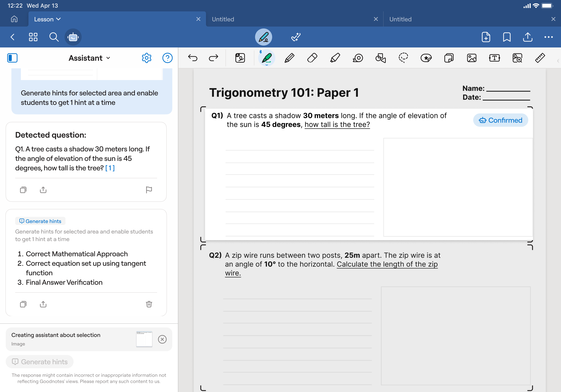The height and width of the screenshot is (392, 561).
Task: Toggle pen writing mode button
Action: pos(263,37)
